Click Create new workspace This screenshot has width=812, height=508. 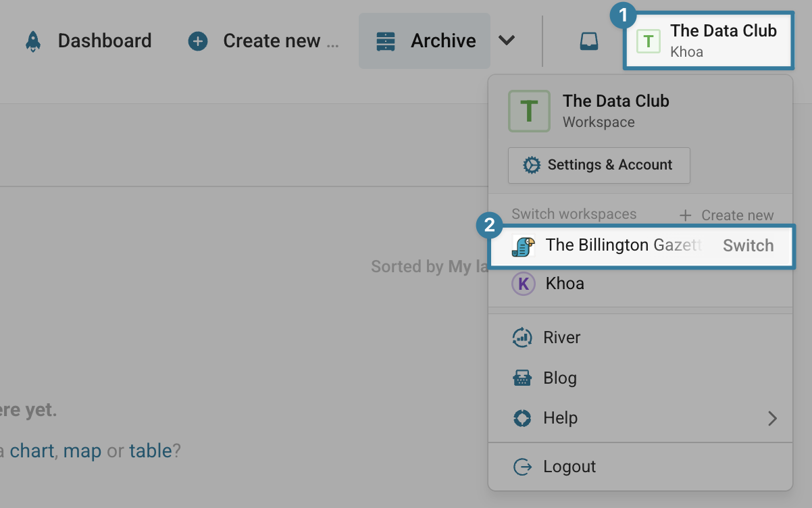tap(726, 215)
